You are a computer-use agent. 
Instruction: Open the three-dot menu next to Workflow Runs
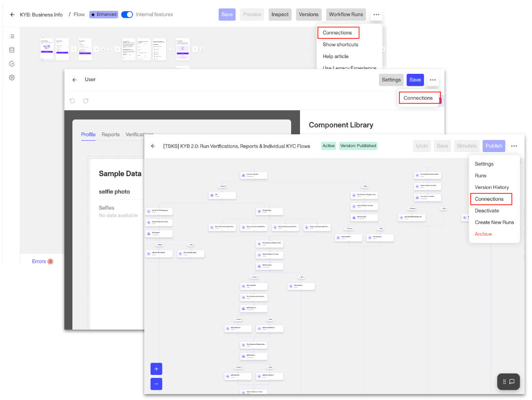[376, 15]
